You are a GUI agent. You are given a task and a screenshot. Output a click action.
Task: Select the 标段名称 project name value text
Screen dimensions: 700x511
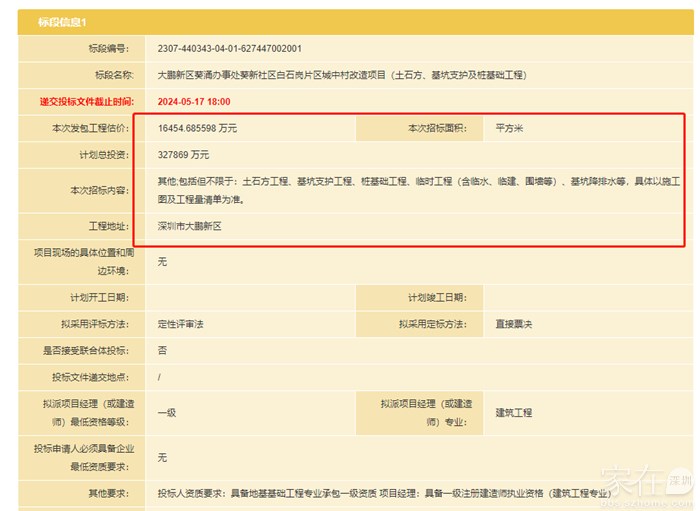341,75
